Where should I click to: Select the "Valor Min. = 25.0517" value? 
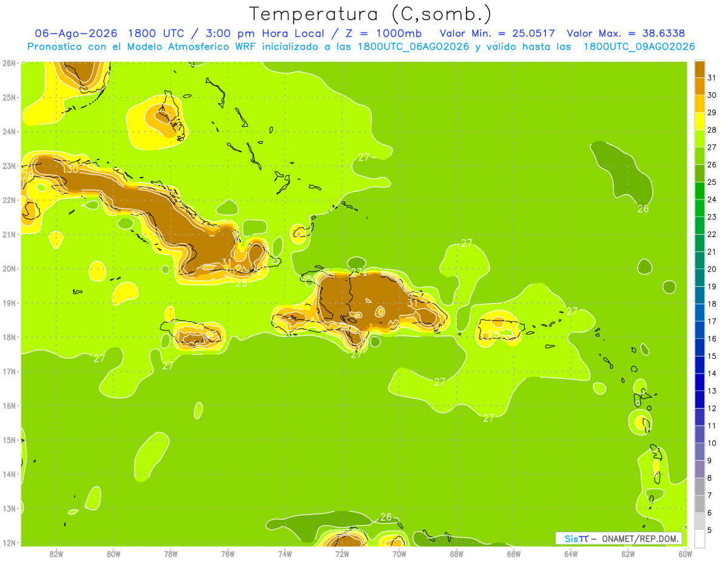click(497, 33)
